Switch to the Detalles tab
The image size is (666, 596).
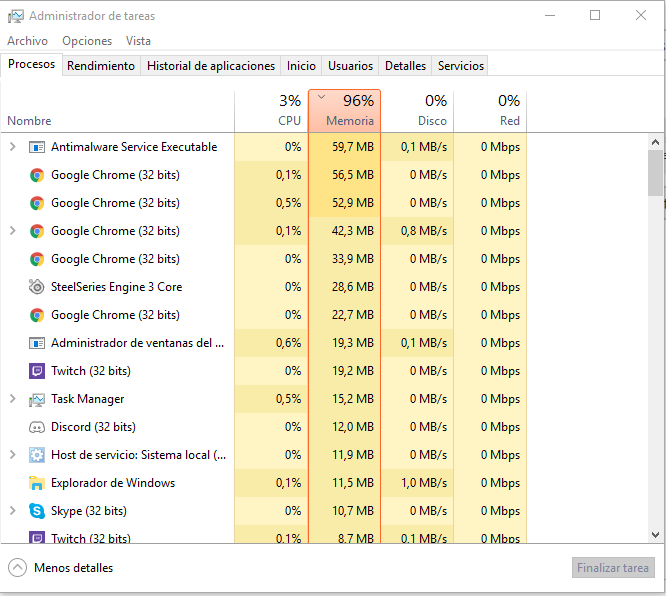(405, 66)
